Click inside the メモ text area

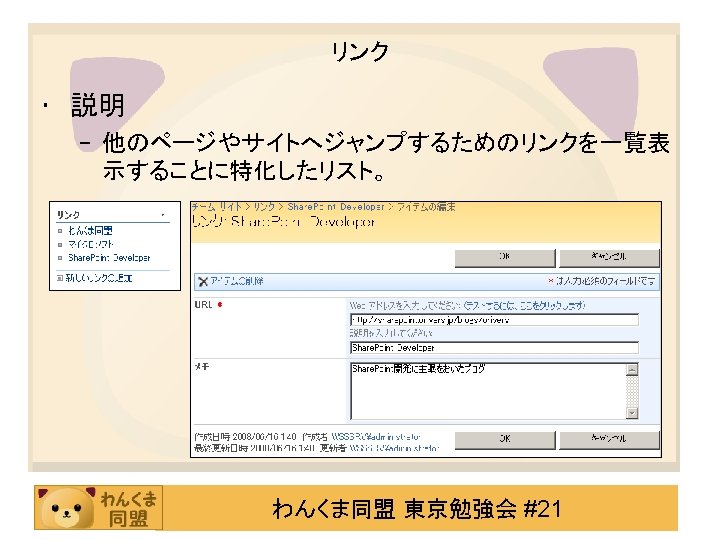coord(488,391)
